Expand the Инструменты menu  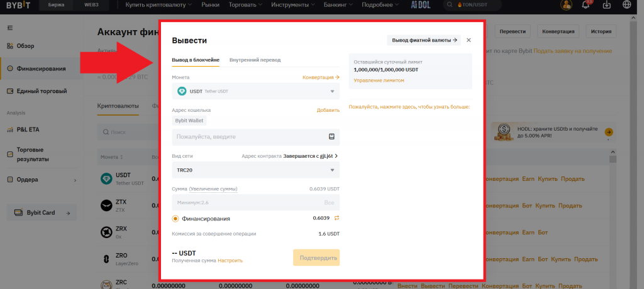293,5
